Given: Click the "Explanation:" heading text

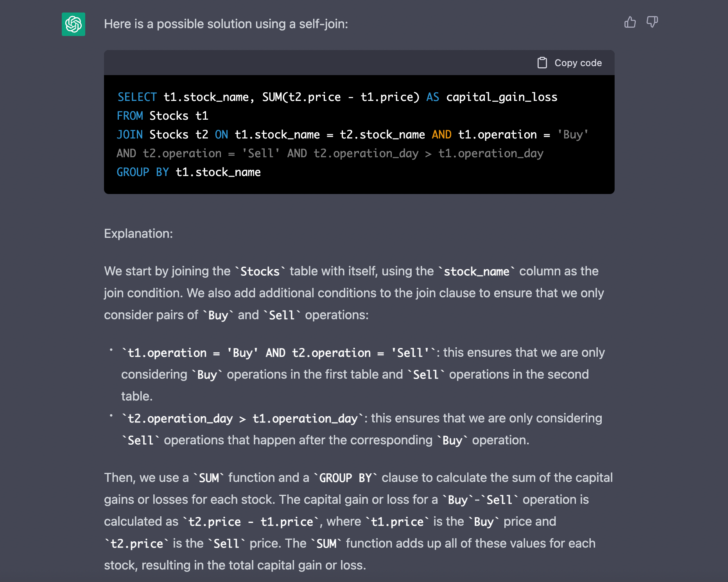Looking at the screenshot, I should [138, 234].
